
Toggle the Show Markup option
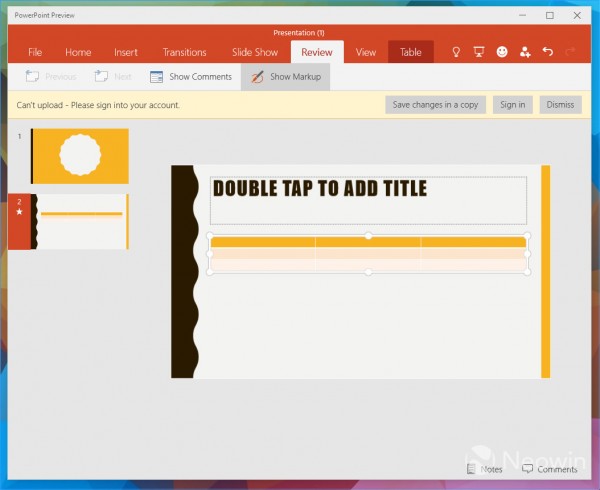click(285, 77)
